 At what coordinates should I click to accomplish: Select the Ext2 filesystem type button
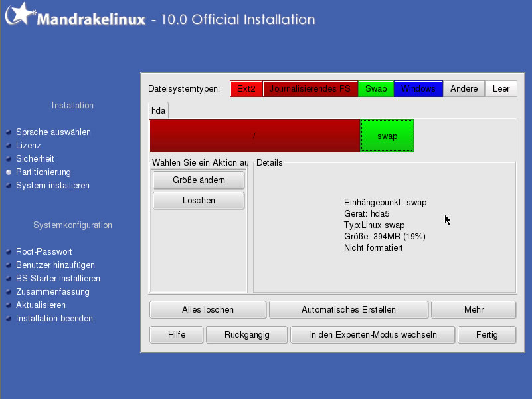coord(246,89)
